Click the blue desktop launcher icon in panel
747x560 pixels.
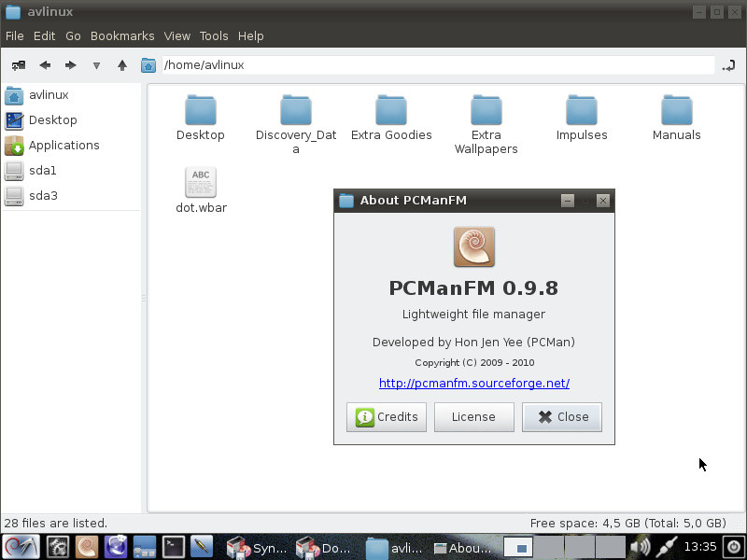tap(145, 547)
